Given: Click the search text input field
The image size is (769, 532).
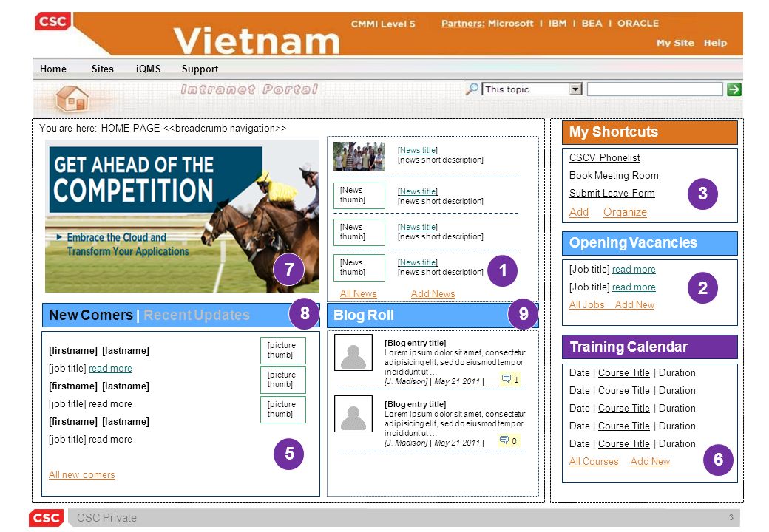Looking at the screenshot, I should (x=654, y=89).
